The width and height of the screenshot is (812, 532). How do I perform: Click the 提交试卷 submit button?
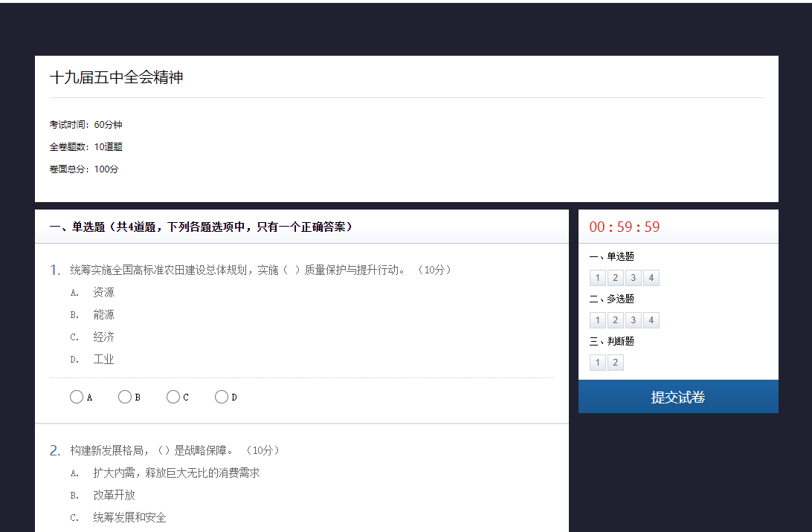coord(678,397)
